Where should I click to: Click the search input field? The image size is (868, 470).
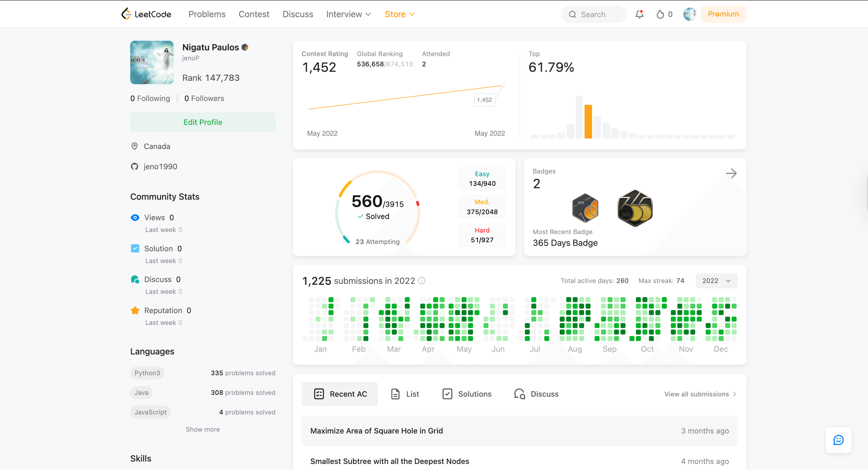[x=594, y=14]
